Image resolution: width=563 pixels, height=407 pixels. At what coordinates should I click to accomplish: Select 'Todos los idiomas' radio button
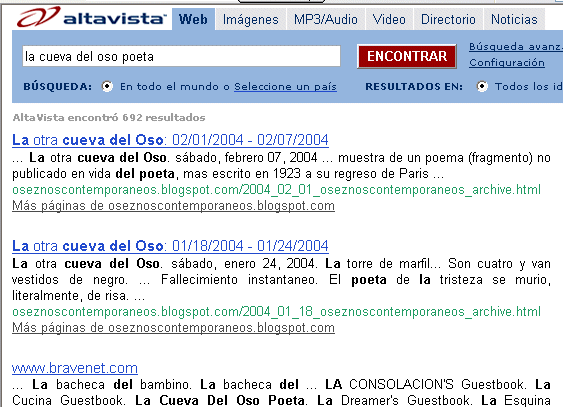coord(482,86)
